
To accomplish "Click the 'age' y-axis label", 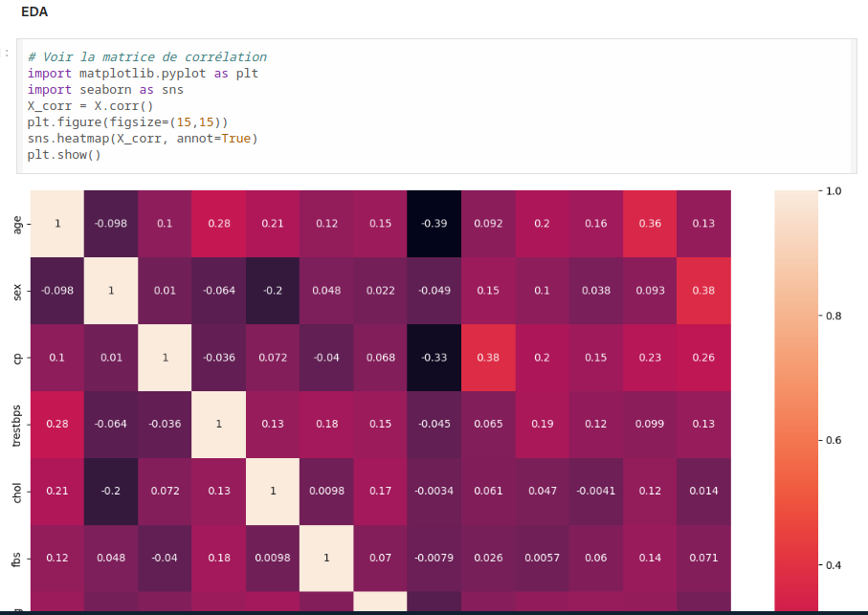I will click(18, 224).
